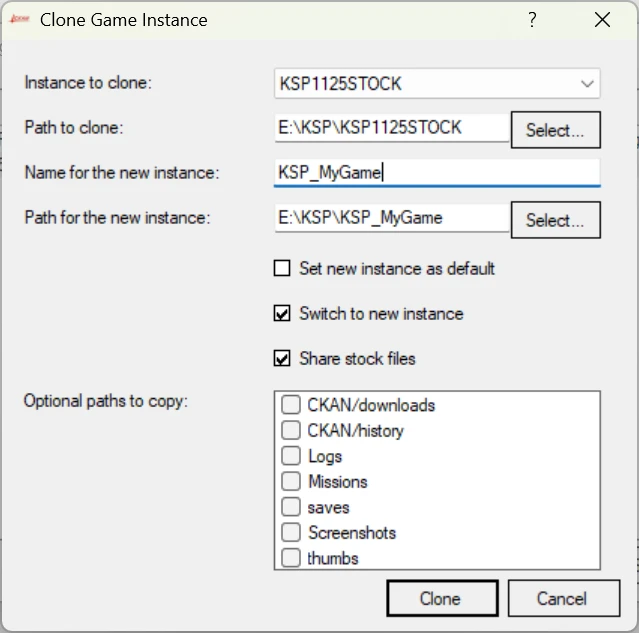
Task: Click Select button beside new instance path
Action: 555,220
